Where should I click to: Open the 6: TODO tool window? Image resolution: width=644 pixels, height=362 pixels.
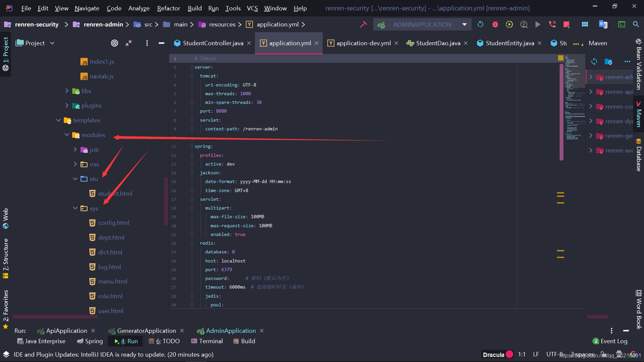point(164,341)
